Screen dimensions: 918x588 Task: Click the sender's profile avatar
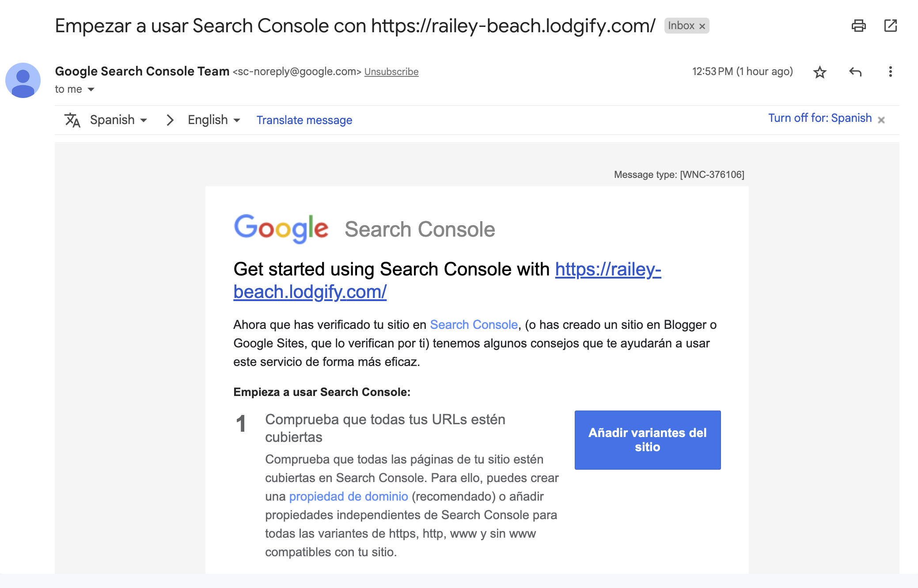pos(23,80)
